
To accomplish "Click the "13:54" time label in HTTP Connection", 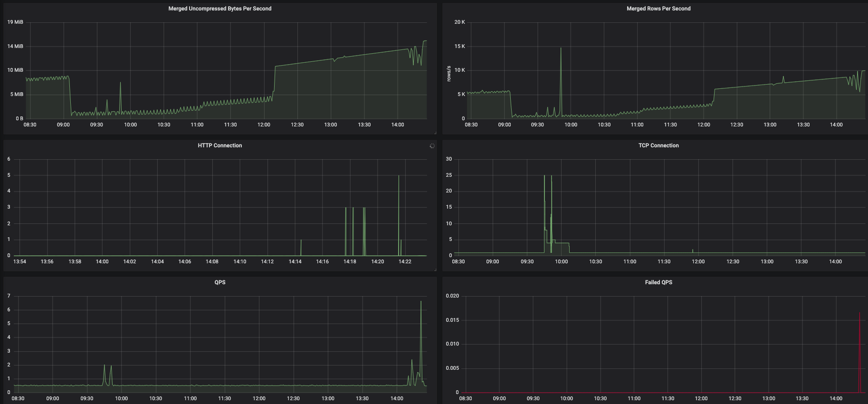I will pos(19,261).
